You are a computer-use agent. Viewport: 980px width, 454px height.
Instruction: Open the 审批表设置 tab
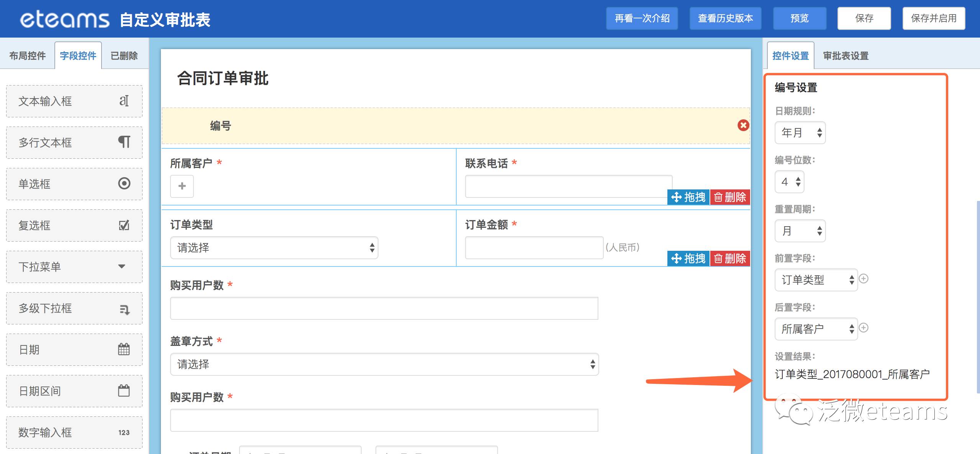(x=846, y=56)
